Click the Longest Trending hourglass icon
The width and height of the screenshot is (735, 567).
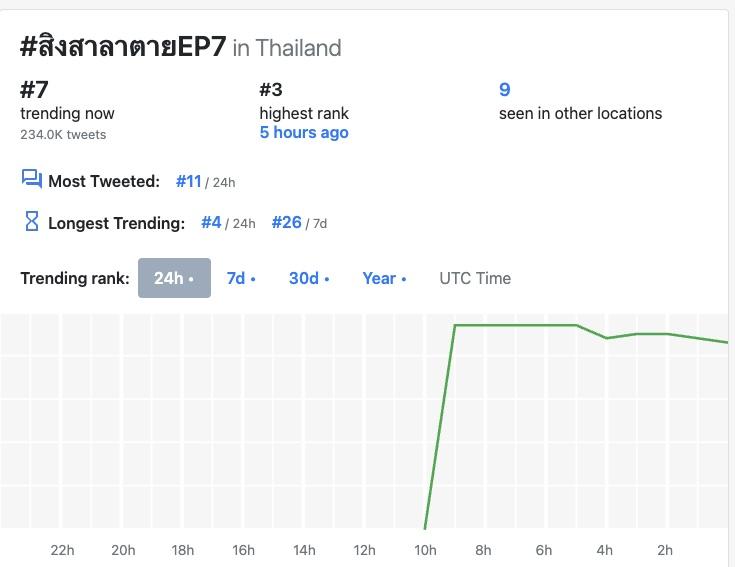(x=31, y=222)
